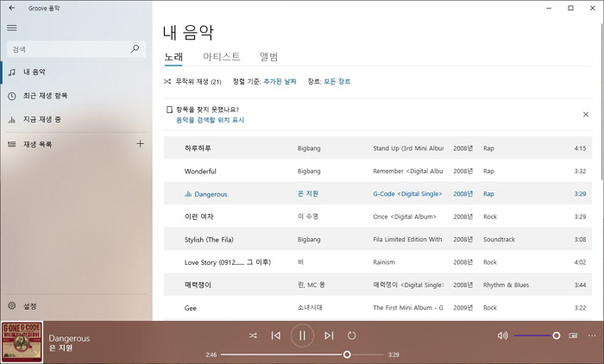Viewport: 604px width, 364px height.
Task: Select the song 이런 여자
Action: (378, 217)
